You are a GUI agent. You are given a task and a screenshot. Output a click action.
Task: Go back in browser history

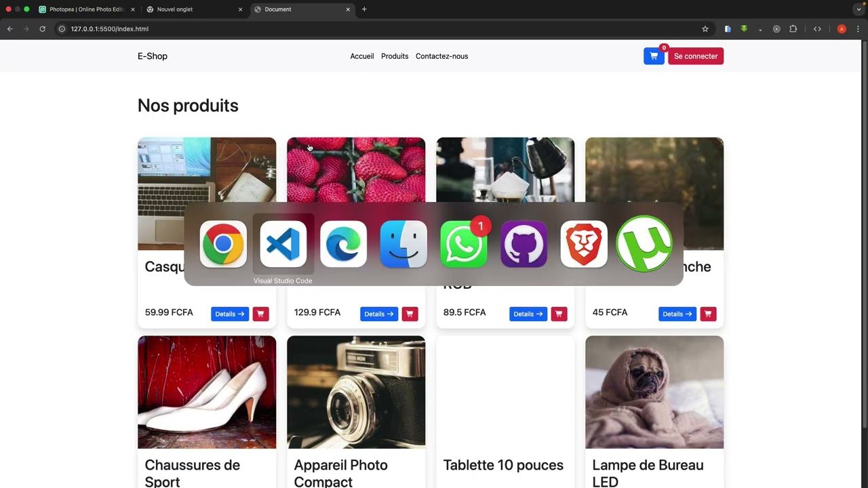click(9, 29)
